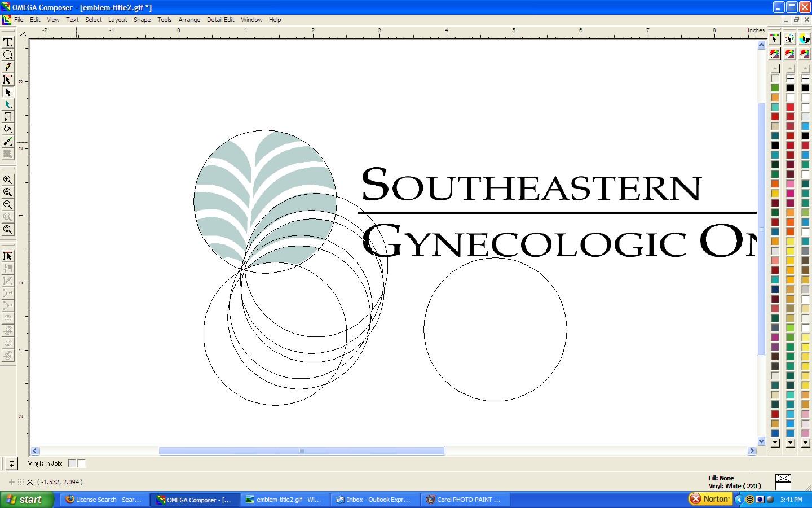
Task: Pick the no-fill cross swatch in middle column
Action: [x=790, y=78]
